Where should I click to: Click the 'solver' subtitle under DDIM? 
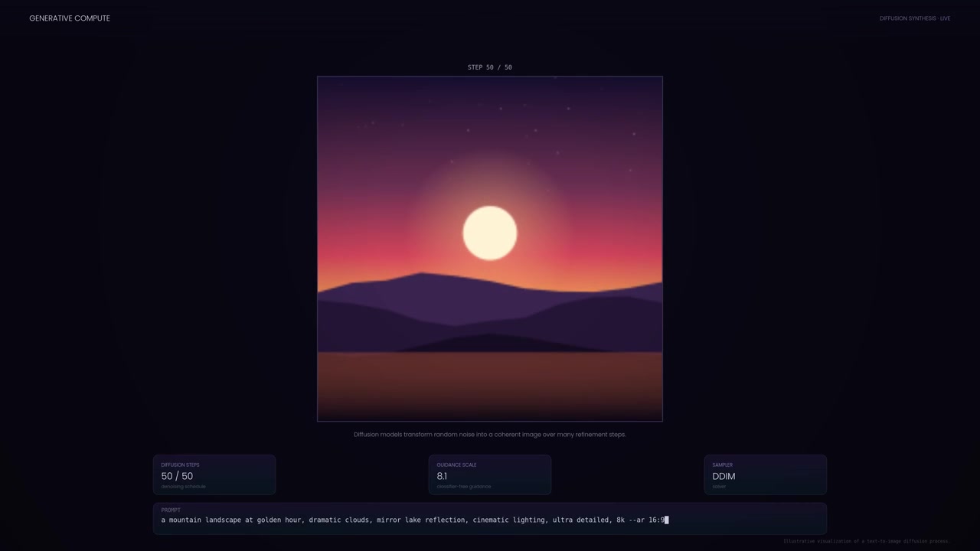click(719, 487)
